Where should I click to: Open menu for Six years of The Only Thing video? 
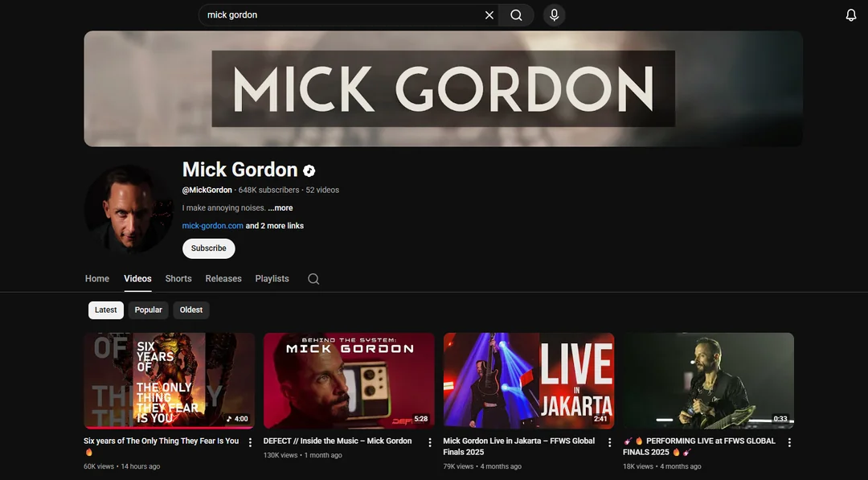[x=250, y=442]
